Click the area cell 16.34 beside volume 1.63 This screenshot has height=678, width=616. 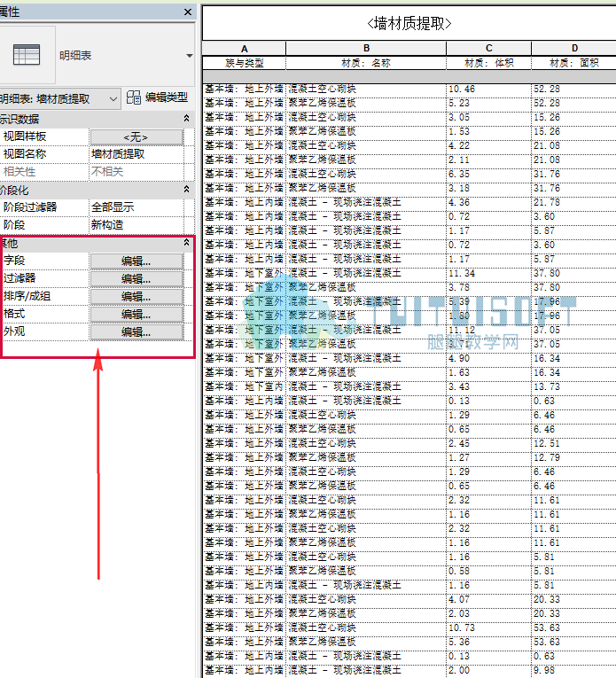coord(574,373)
